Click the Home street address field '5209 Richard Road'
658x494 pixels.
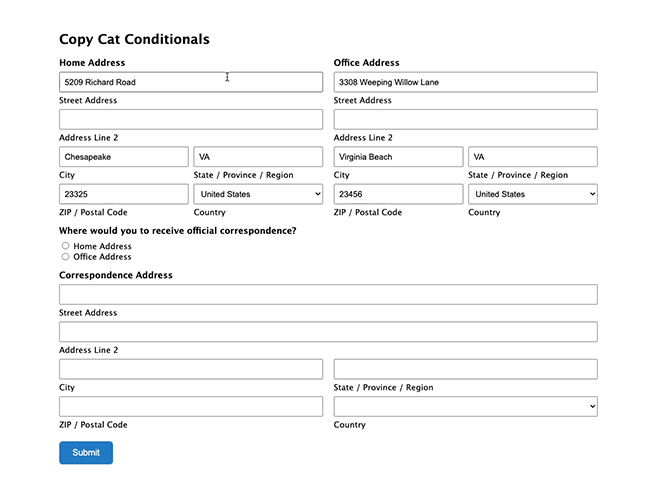pos(191,82)
